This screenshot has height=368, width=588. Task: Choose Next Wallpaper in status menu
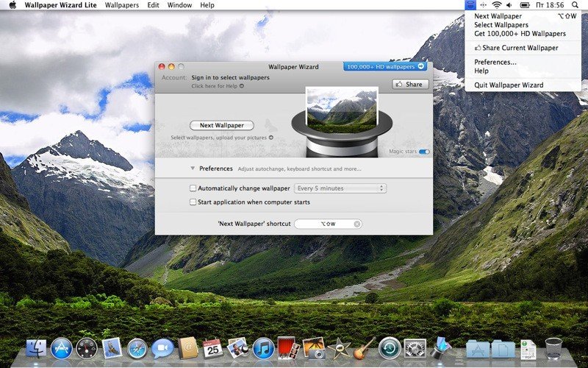[x=523, y=16]
